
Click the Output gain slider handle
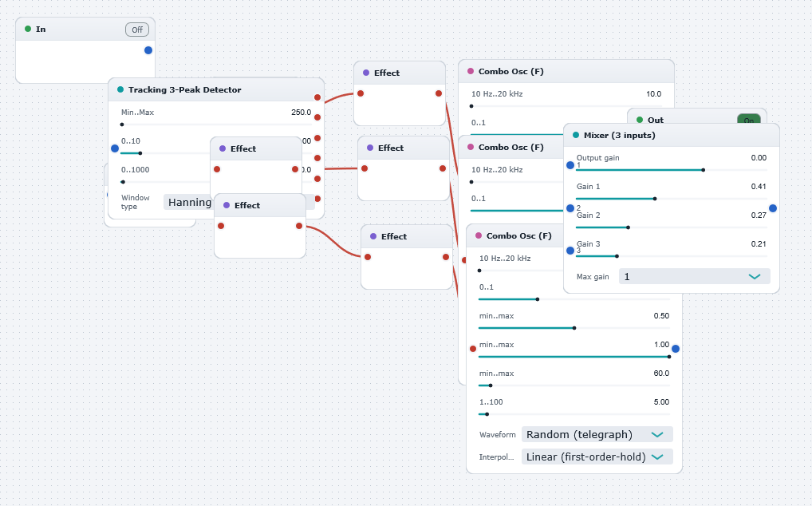coord(704,170)
